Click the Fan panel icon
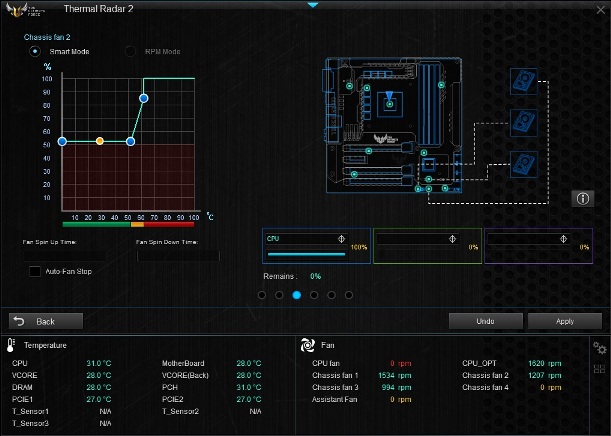 tap(307, 345)
